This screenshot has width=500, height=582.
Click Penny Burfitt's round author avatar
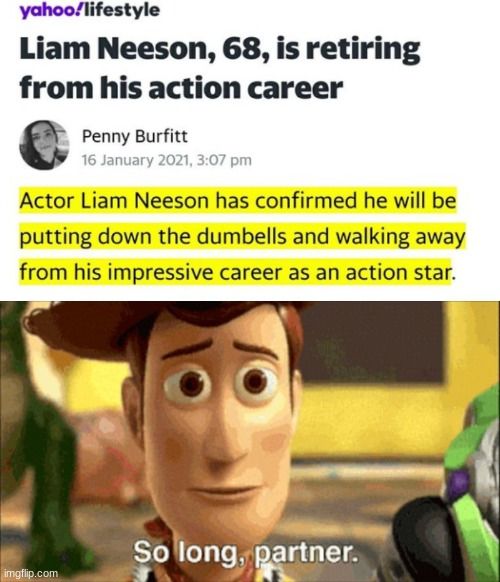click(44, 145)
